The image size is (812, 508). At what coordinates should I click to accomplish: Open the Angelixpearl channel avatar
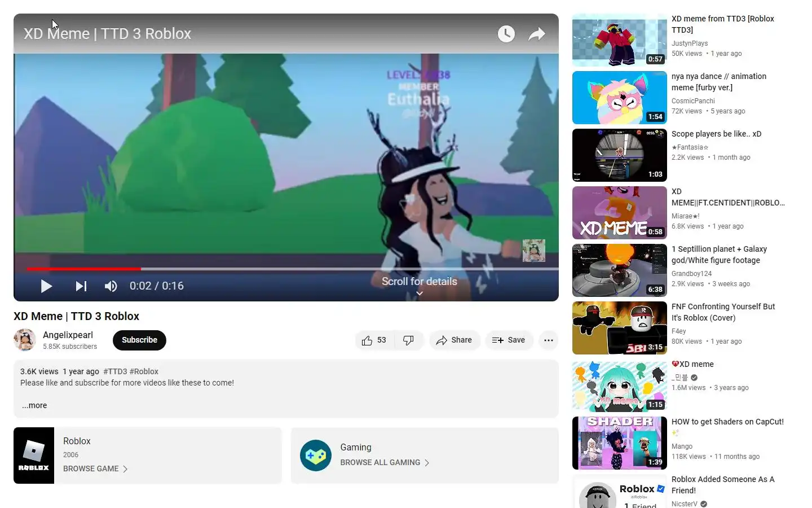(x=25, y=340)
